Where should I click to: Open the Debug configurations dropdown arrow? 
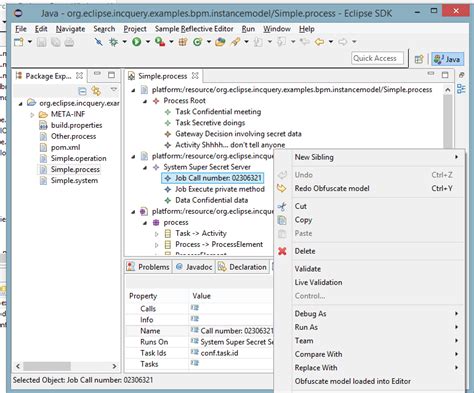(124, 42)
